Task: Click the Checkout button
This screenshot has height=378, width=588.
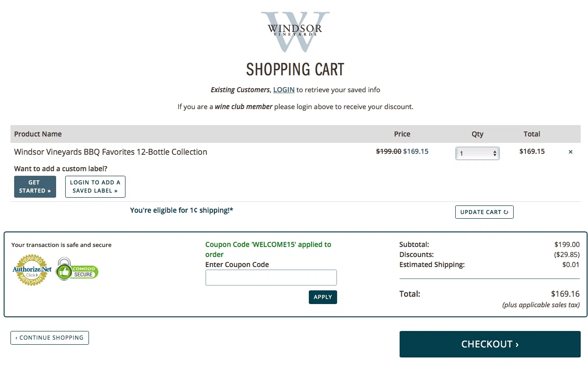Action: 490,344
